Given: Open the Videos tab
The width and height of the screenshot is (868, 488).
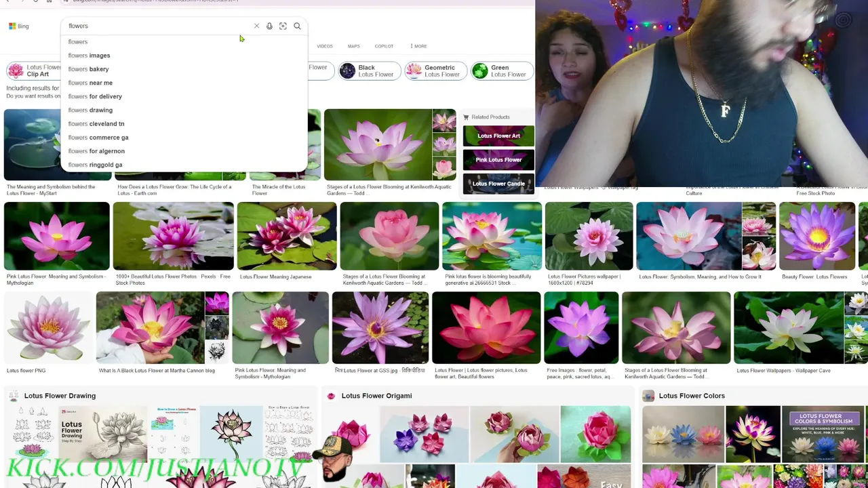Looking at the screenshot, I should point(324,46).
